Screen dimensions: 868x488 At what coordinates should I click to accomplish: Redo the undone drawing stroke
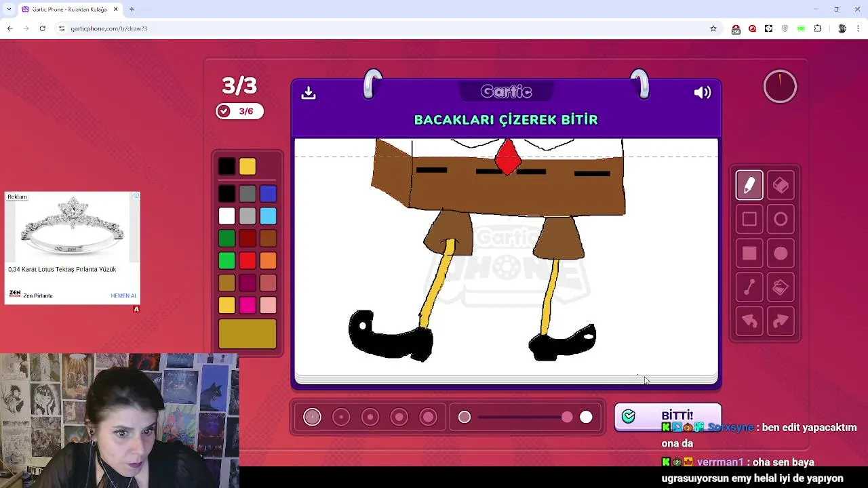tap(781, 321)
